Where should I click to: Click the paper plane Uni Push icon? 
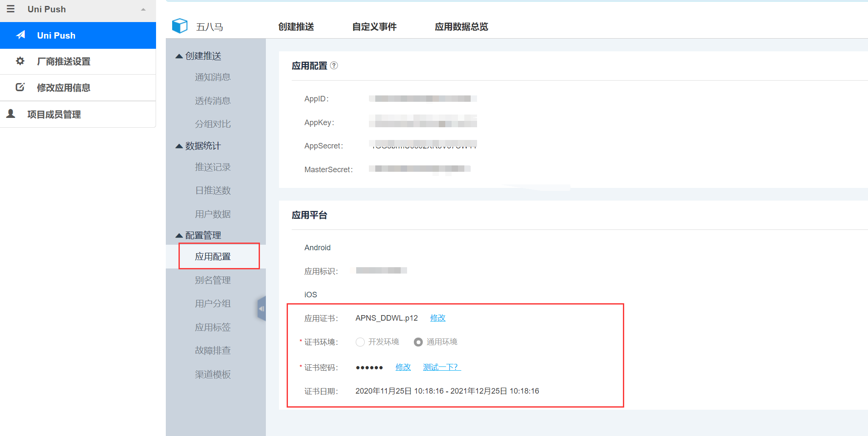[21, 35]
